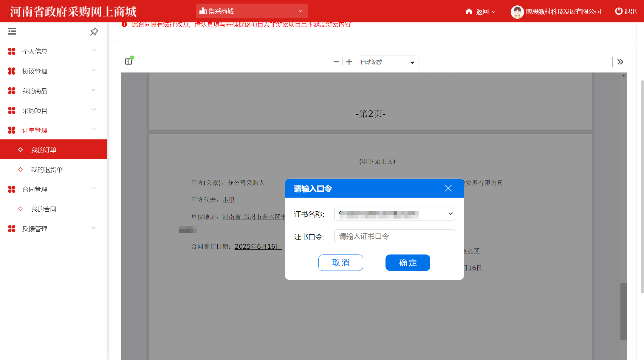This screenshot has width=644, height=360.
Task: Click the red warning exclamation icon
Action: tap(124, 24)
